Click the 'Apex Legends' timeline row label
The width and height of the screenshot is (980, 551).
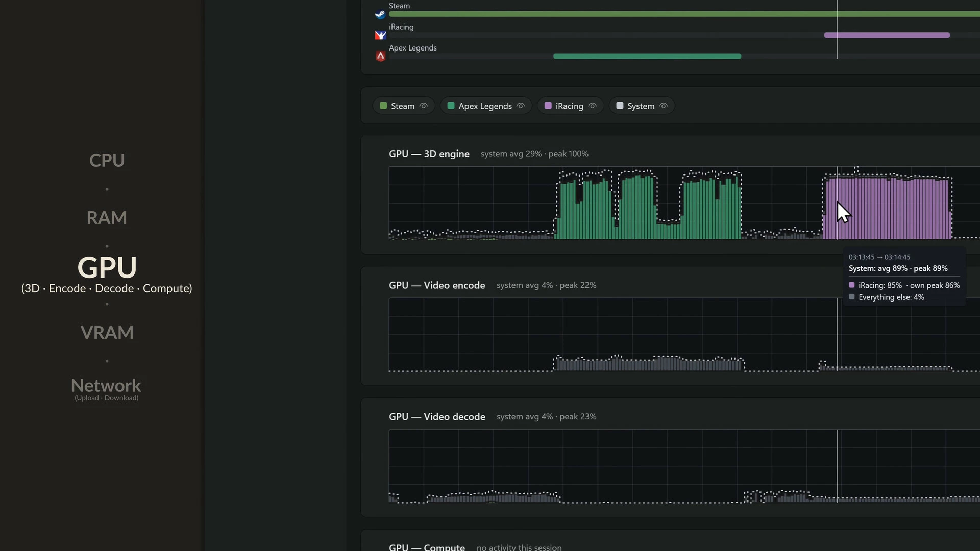413,48
